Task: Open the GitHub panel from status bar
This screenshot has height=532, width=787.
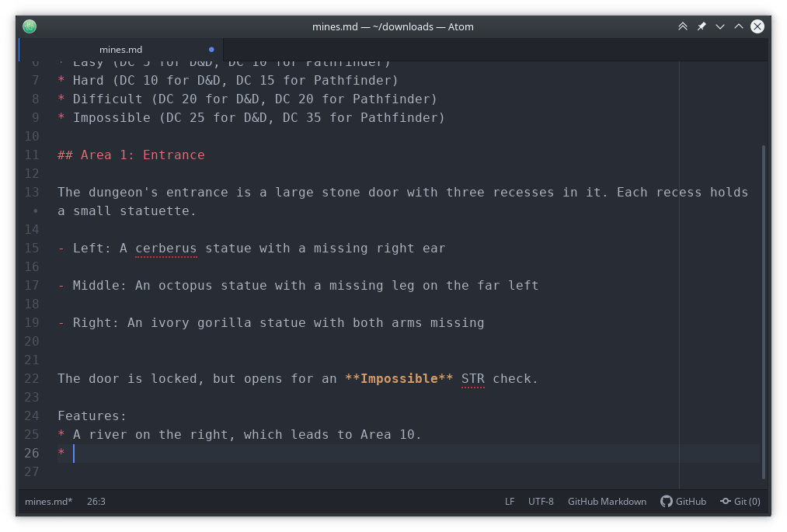Action: (683, 502)
